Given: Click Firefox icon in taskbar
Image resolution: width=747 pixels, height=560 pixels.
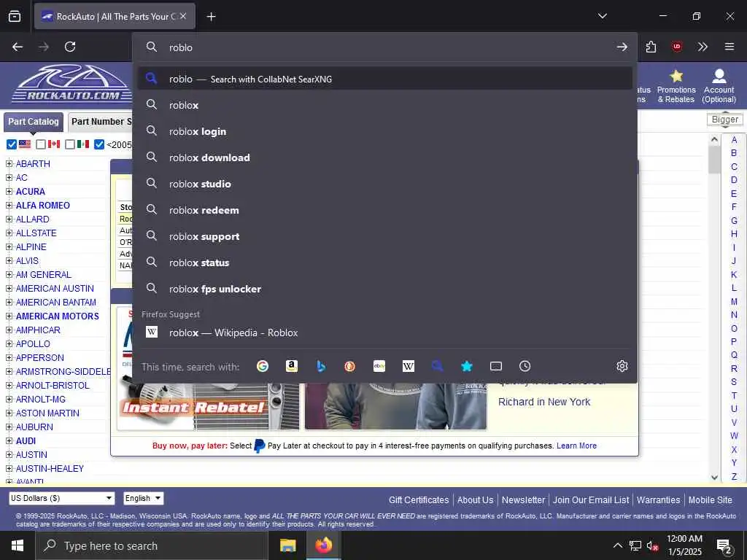Looking at the screenshot, I should [323, 545].
